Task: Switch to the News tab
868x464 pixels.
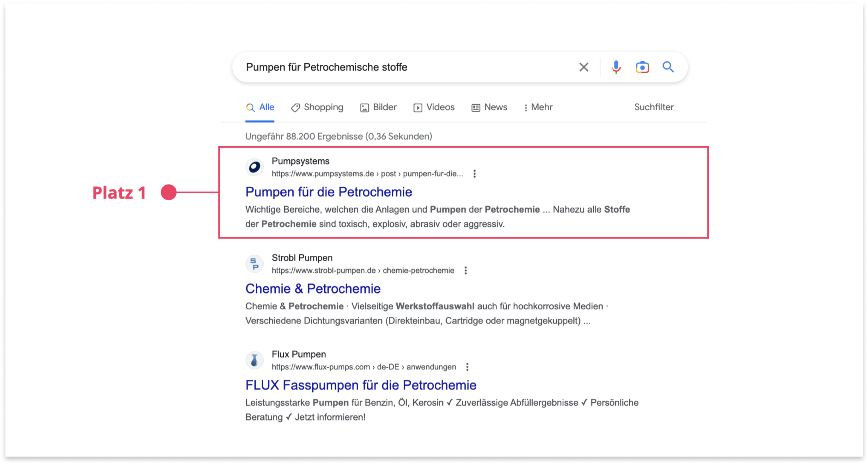Action: [x=489, y=107]
